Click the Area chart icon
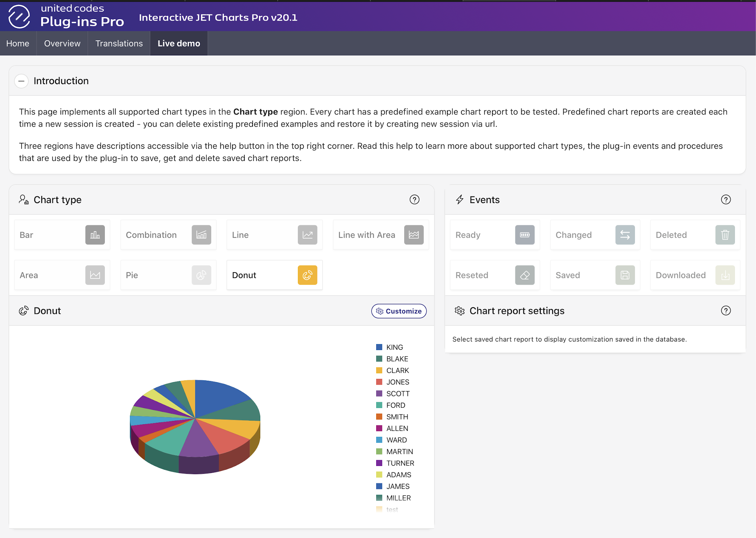Screen dimensions: 756x538 click(95, 275)
